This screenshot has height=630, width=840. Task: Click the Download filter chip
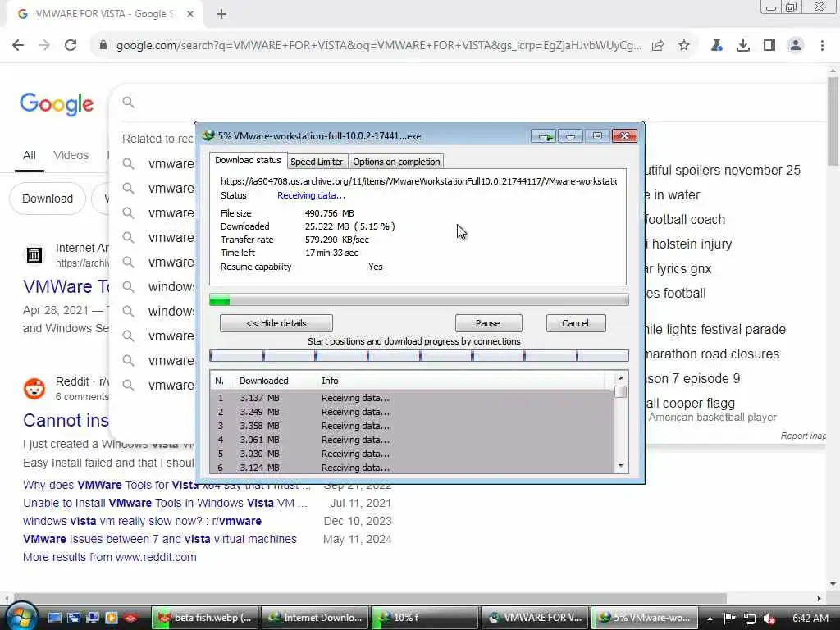[x=47, y=199]
